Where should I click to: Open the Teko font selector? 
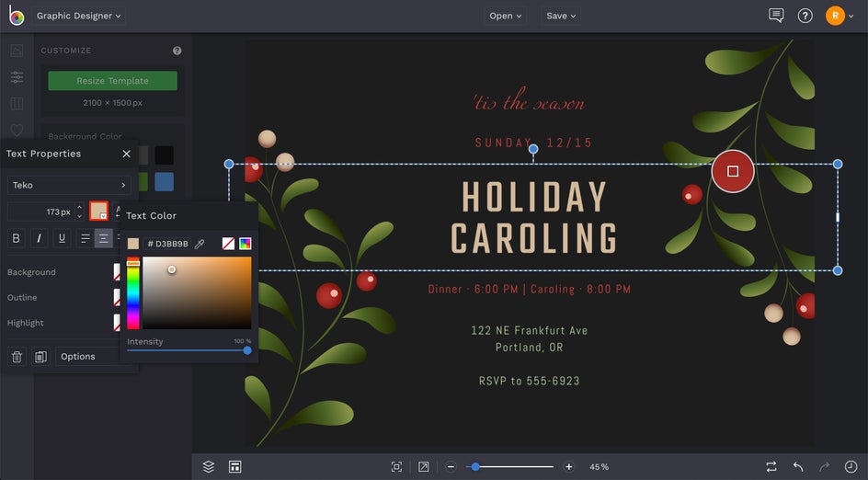pyautogui.click(x=69, y=185)
